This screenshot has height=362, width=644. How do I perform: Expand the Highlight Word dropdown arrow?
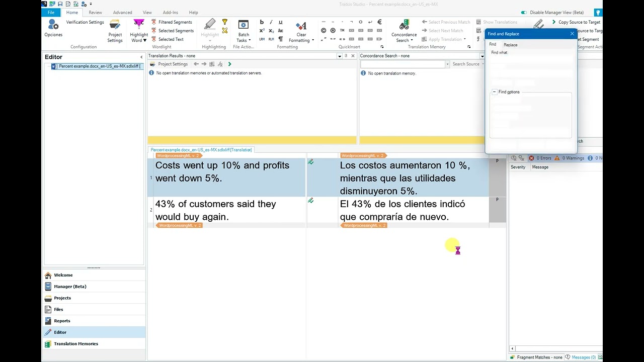click(145, 41)
